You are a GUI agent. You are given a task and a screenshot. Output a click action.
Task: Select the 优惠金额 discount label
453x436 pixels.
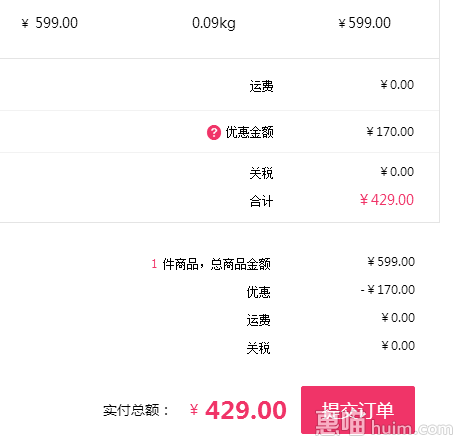point(250,132)
